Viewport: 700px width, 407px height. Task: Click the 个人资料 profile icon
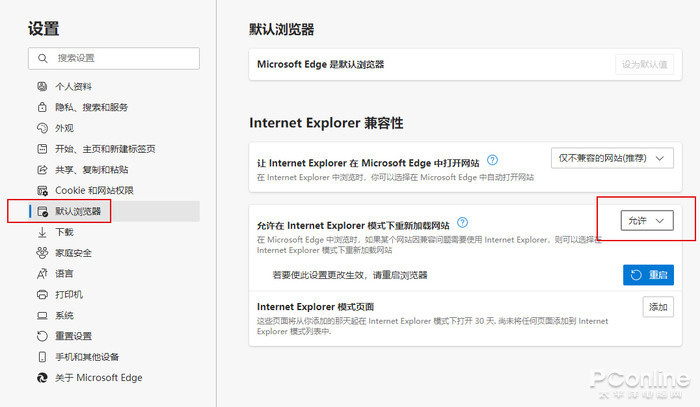click(x=42, y=86)
